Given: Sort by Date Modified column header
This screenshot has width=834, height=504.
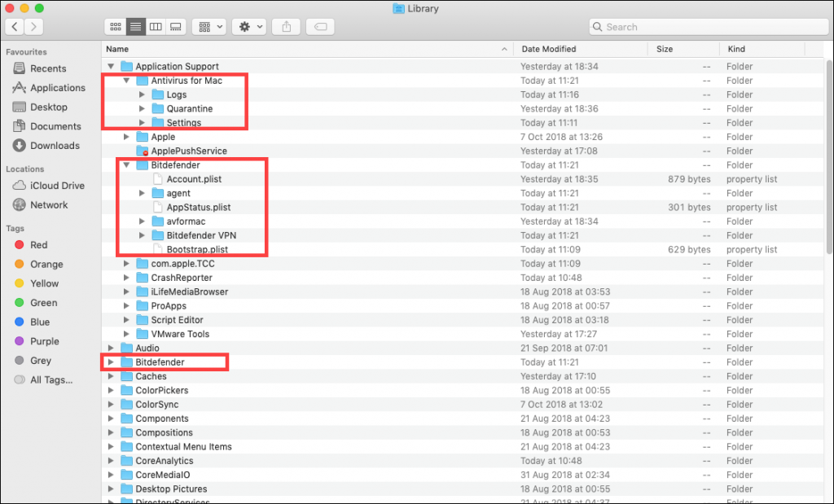Looking at the screenshot, I should [548, 49].
